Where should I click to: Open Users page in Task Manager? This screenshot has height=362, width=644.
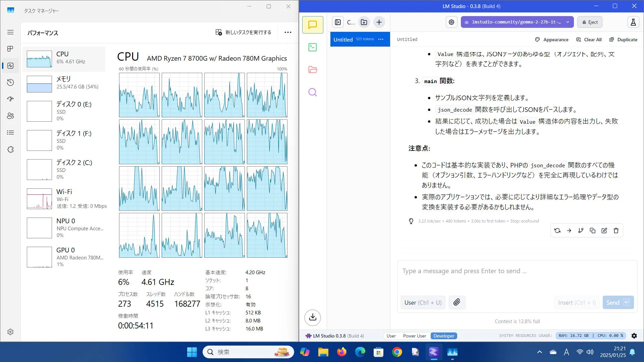tap(10, 116)
